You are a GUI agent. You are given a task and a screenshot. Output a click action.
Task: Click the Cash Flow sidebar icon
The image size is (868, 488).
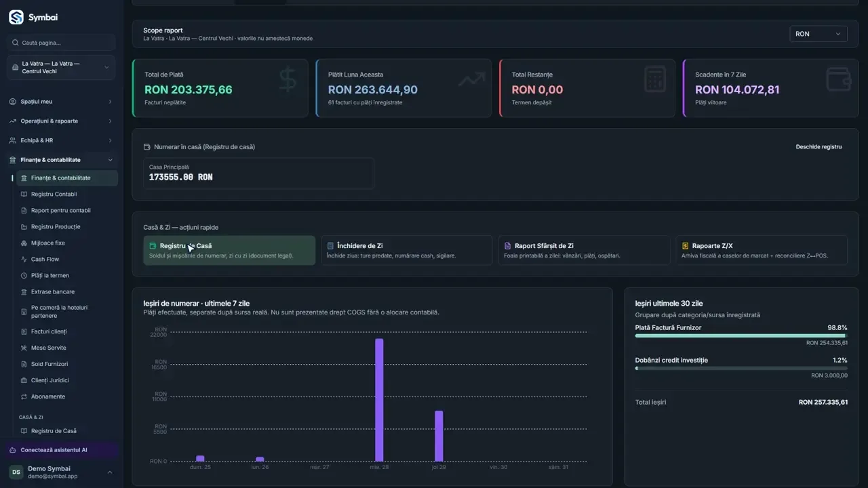(x=24, y=260)
